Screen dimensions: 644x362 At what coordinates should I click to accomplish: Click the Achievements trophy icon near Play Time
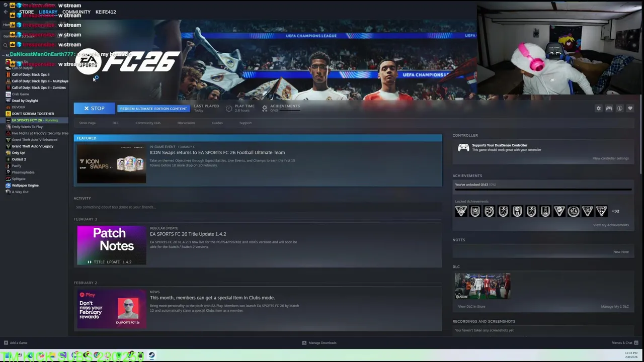[265, 108]
